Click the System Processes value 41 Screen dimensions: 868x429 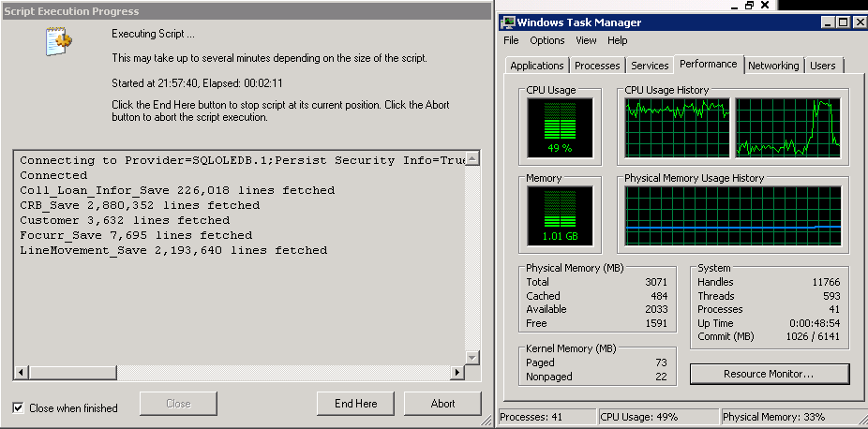[835, 309]
